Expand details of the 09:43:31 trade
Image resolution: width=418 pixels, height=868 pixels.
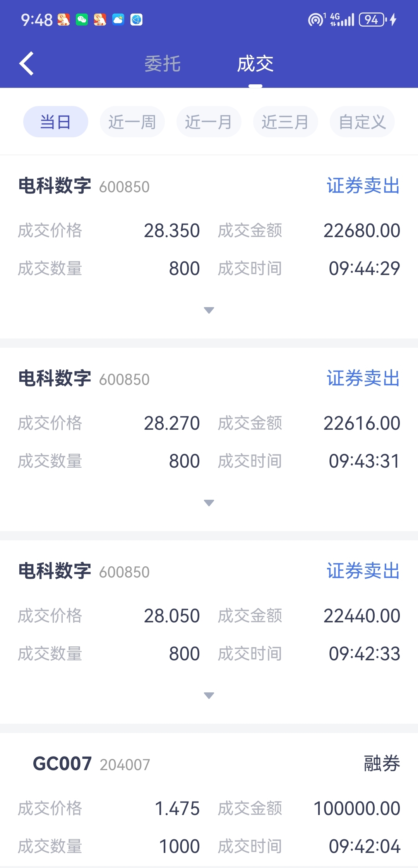(x=209, y=503)
